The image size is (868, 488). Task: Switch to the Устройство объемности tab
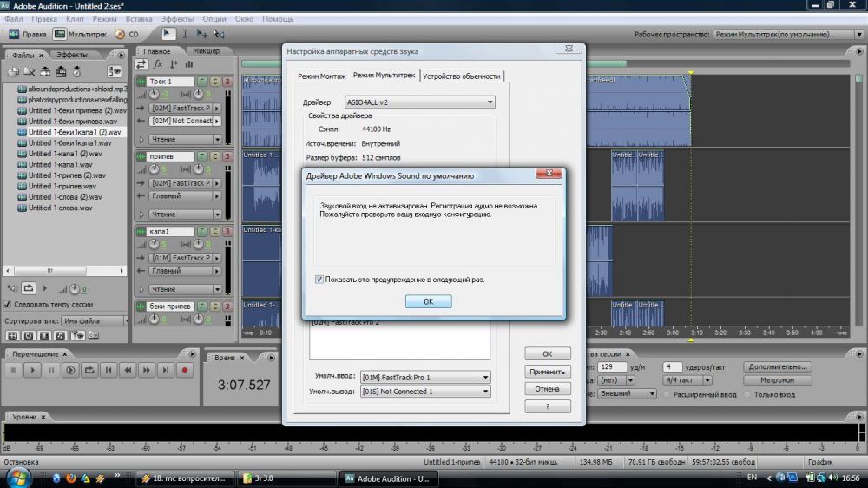(462, 76)
